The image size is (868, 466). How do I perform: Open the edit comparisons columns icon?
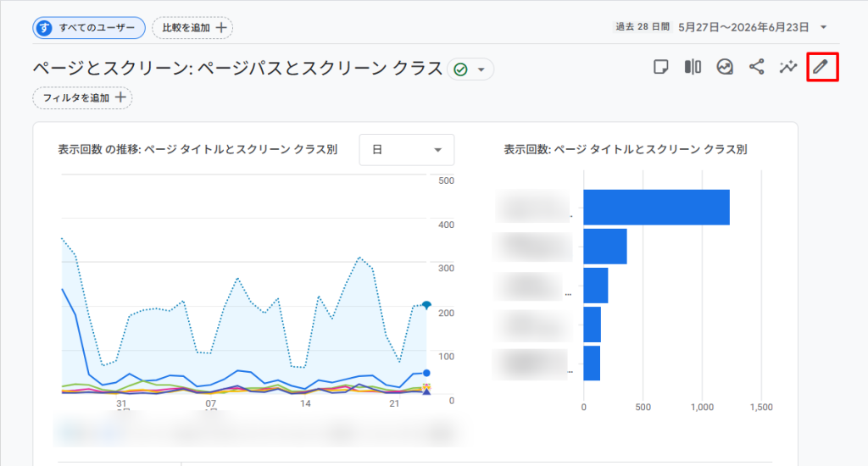(x=693, y=67)
